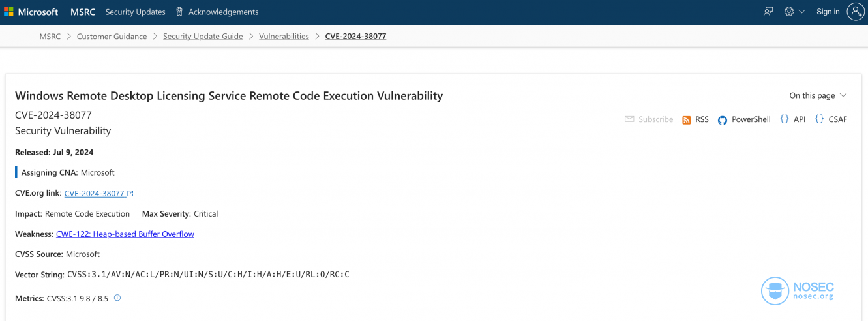Open the feedback chat icon
Viewport: 868px width, 321px height.
coord(768,12)
